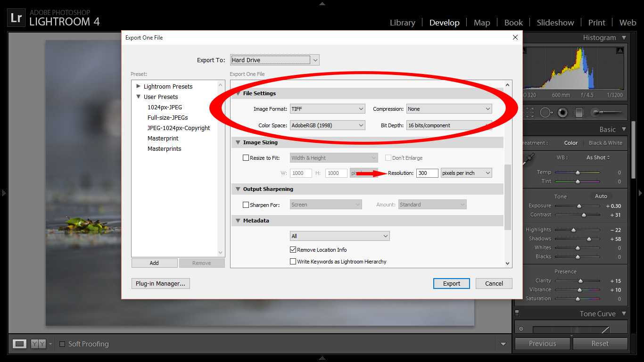Select the Full-size-JPEGs preset
This screenshot has width=644, height=362.
(x=167, y=117)
